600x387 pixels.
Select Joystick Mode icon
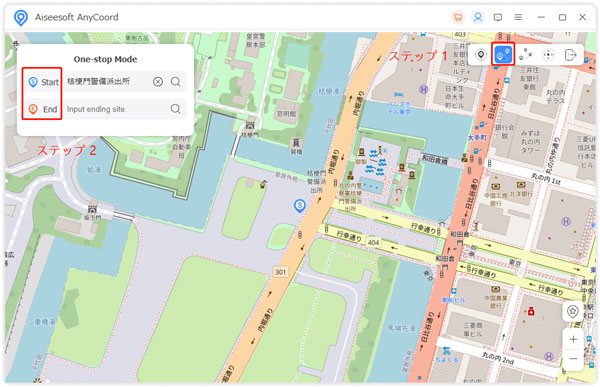tap(548, 55)
